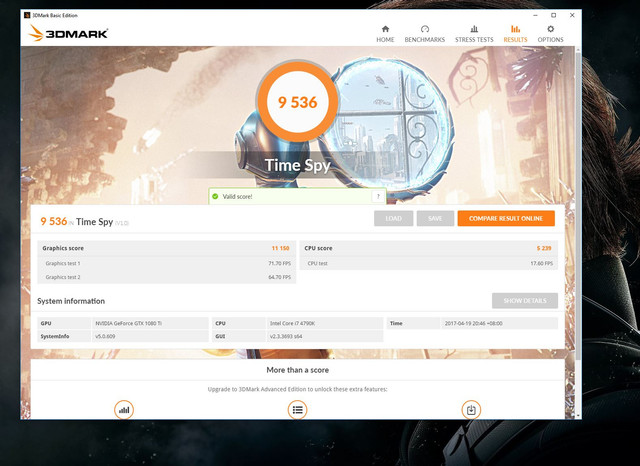Close the 3DMark window
The image size is (640, 466).
(x=572, y=15)
